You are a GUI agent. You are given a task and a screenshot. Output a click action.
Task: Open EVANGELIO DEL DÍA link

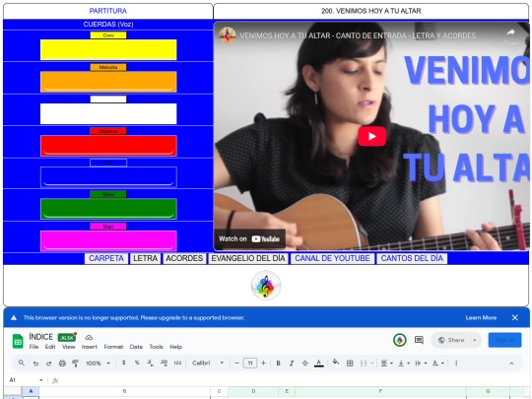[x=248, y=258]
